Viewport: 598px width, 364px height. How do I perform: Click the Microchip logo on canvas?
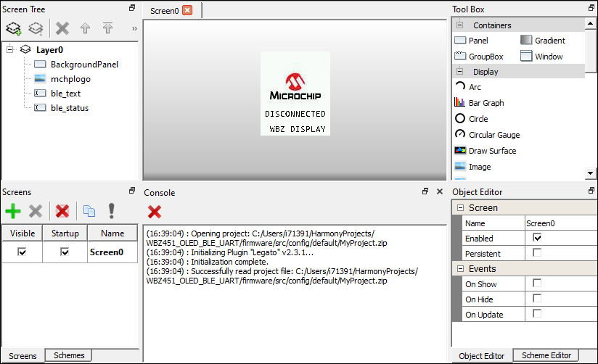tap(295, 86)
